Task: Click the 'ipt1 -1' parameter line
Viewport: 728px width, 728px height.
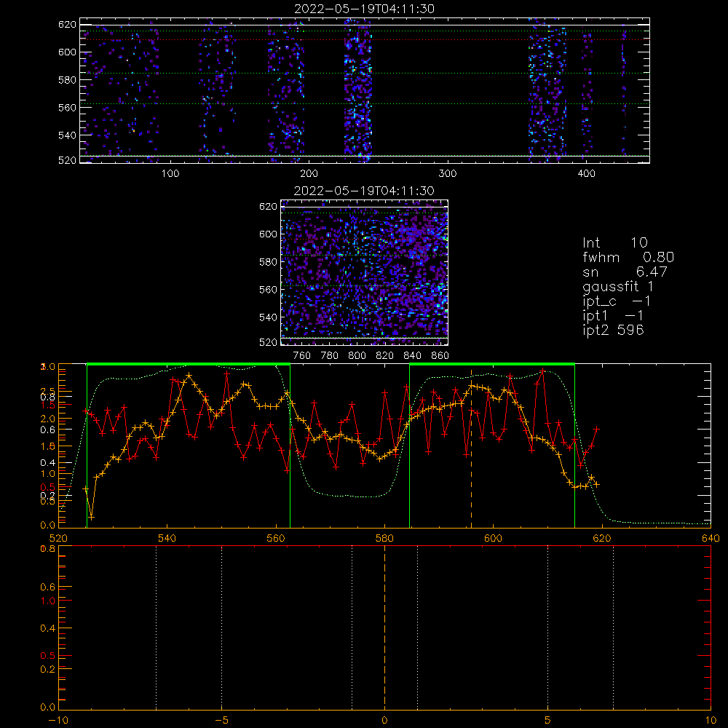Action: point(613,316)
